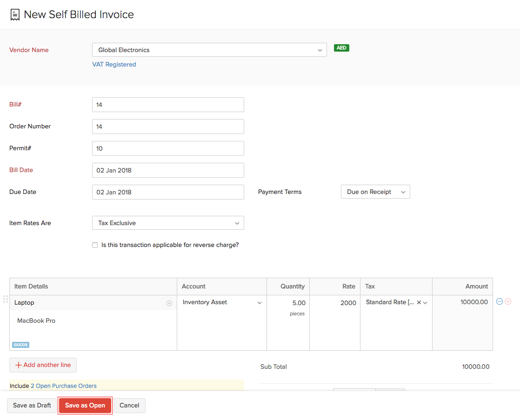Screen dimensions: 520x420
Task: Click the Bill Date field
Action: tap(168, 170)
